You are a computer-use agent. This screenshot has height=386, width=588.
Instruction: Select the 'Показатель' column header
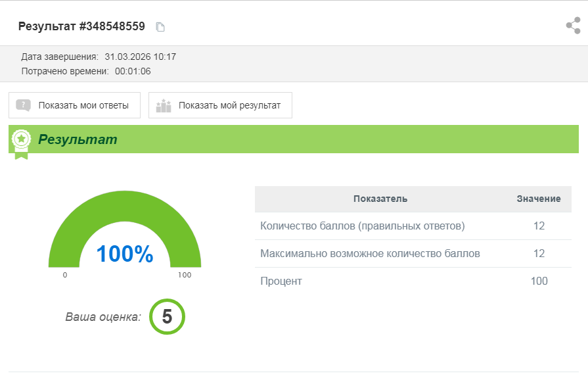pyautogui.click(x=380, y=199)
